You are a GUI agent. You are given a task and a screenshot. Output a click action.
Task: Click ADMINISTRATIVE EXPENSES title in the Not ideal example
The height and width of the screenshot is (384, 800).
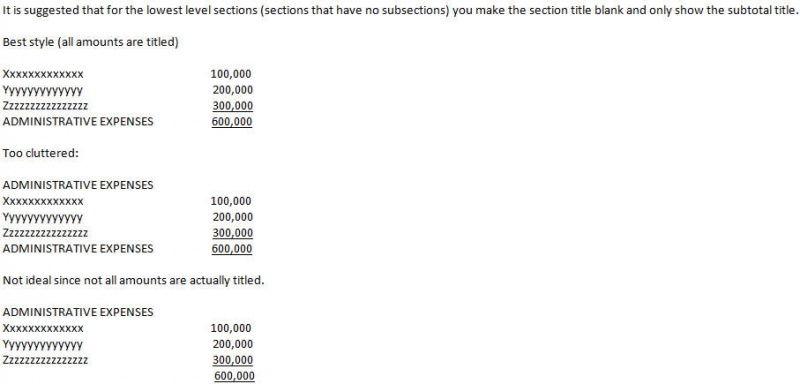pos(78,312)
